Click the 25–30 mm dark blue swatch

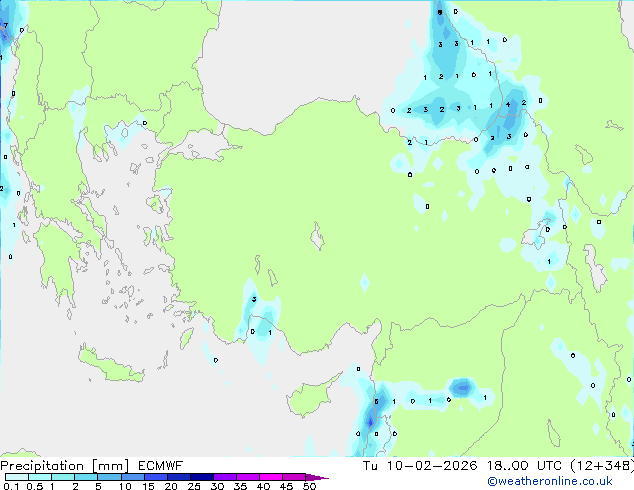202,477
